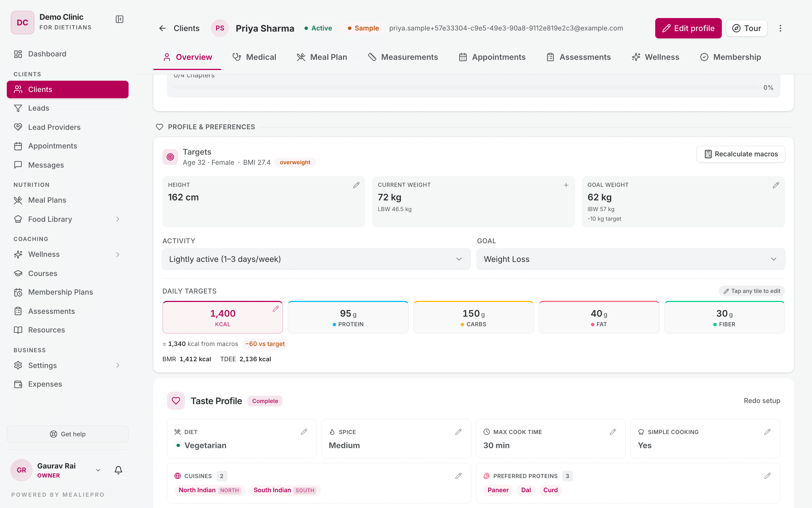Click Recalculate macros button
Image resolution: width=812 pixels, height=508 pixels.
pos(741,154)
